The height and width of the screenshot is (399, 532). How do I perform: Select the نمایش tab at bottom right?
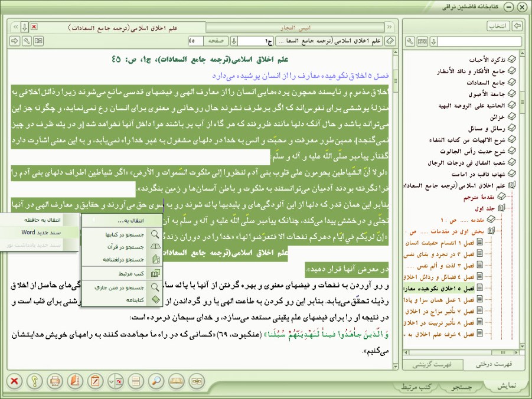point(506,386)
